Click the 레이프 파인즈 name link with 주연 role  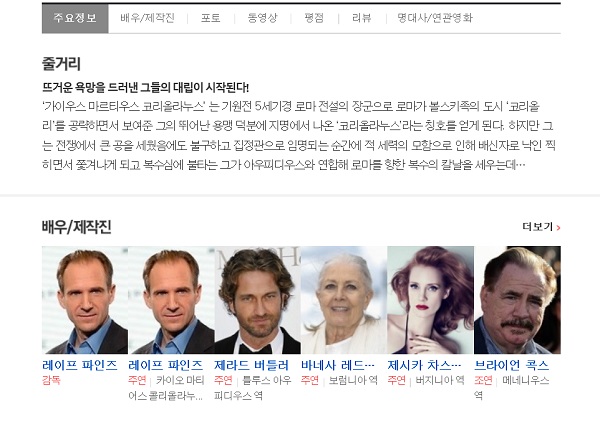165,365
